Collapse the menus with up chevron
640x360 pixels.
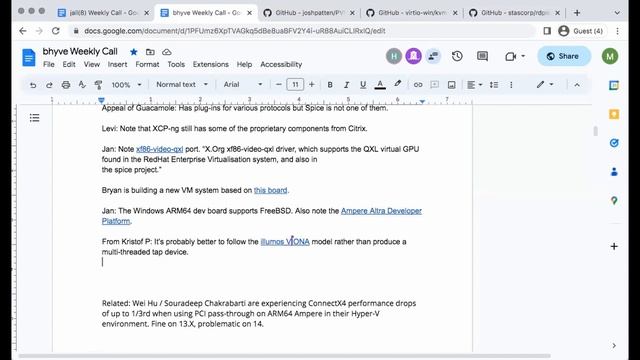(577, 85)
